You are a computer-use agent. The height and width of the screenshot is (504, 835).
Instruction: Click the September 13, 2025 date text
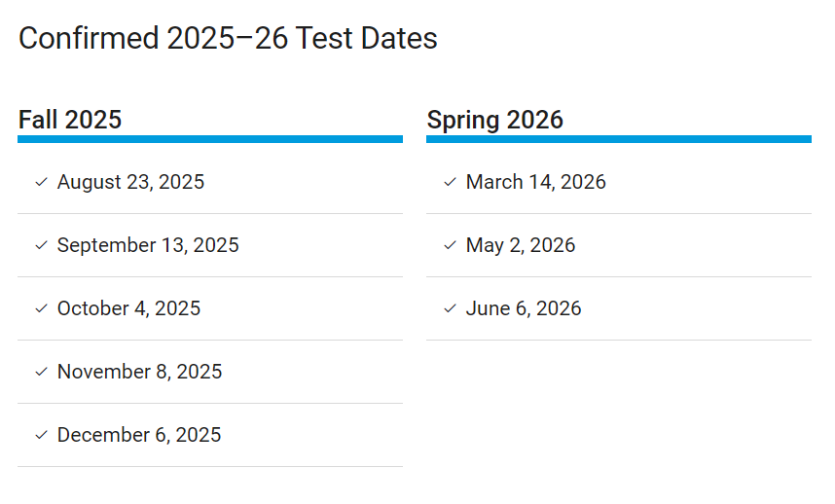coord(148,245)
